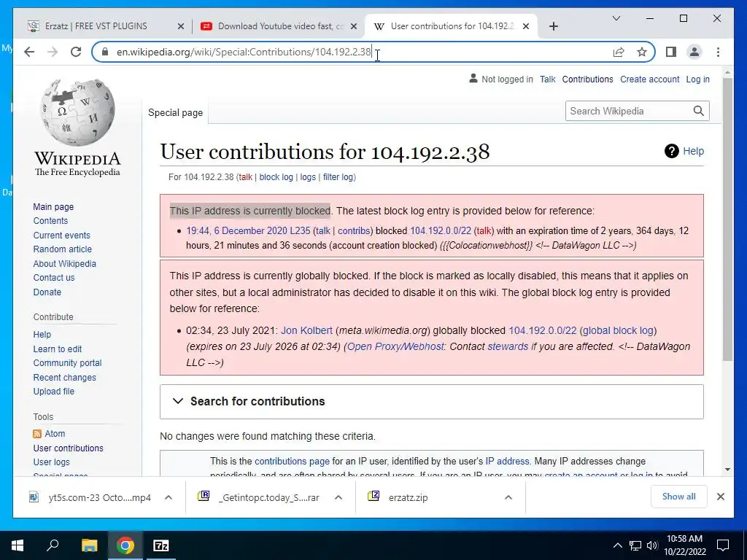Open options for yt5s.com mp4 download

click(169, 497)
